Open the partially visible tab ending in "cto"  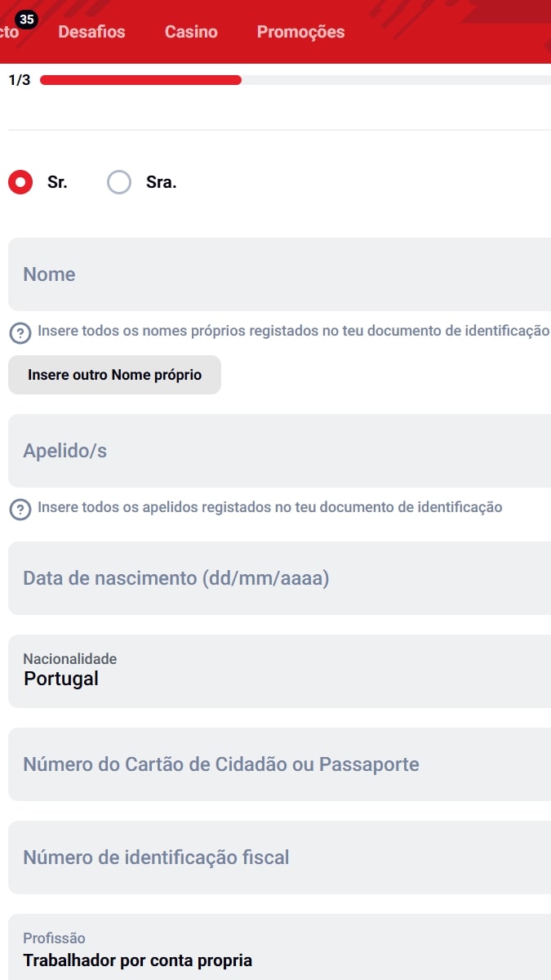pyautogui.click(x=8, y=33)
